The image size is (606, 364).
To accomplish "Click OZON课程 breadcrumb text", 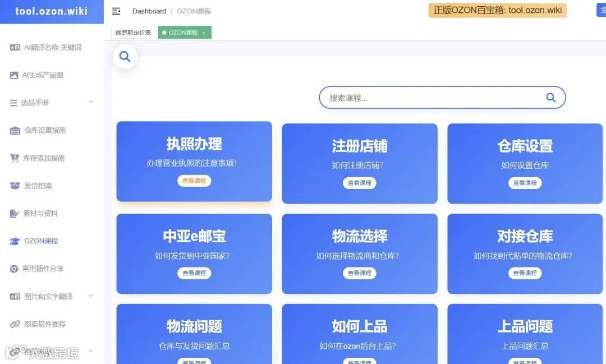I will pyautogui.click(x=194, y=11).
